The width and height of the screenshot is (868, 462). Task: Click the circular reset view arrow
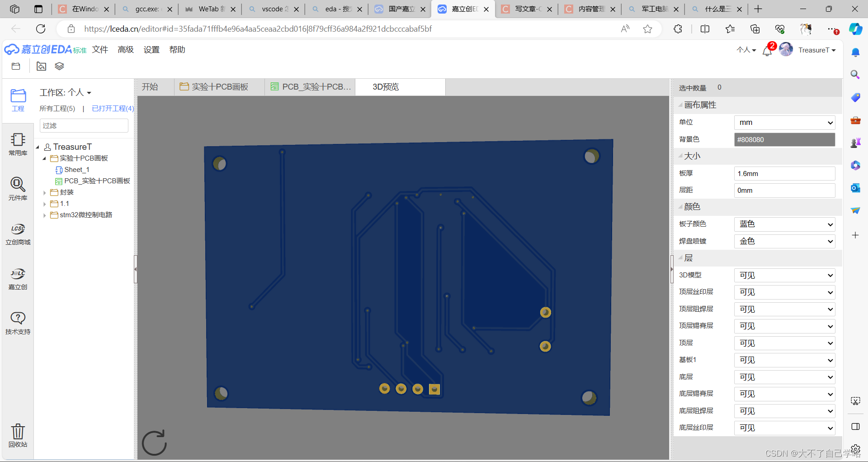click(x=154, y=443)
